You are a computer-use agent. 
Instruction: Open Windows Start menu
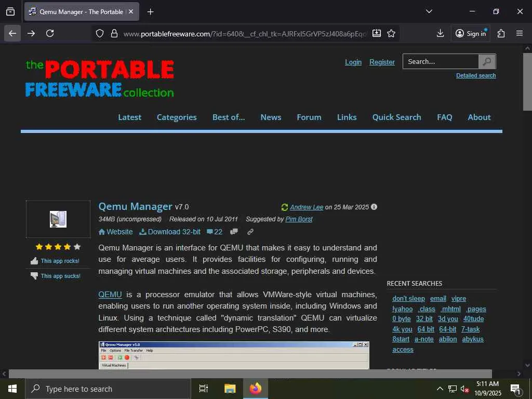[x=12, y=389]
